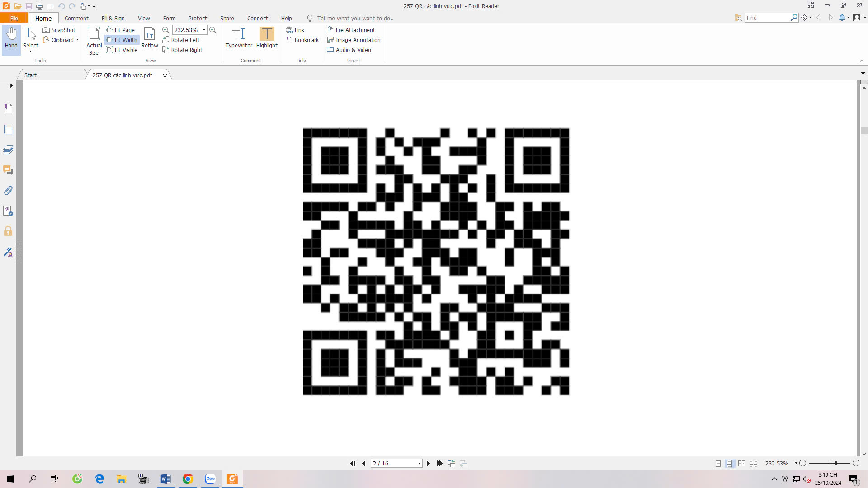Go to last page

[x=439, y=463]
